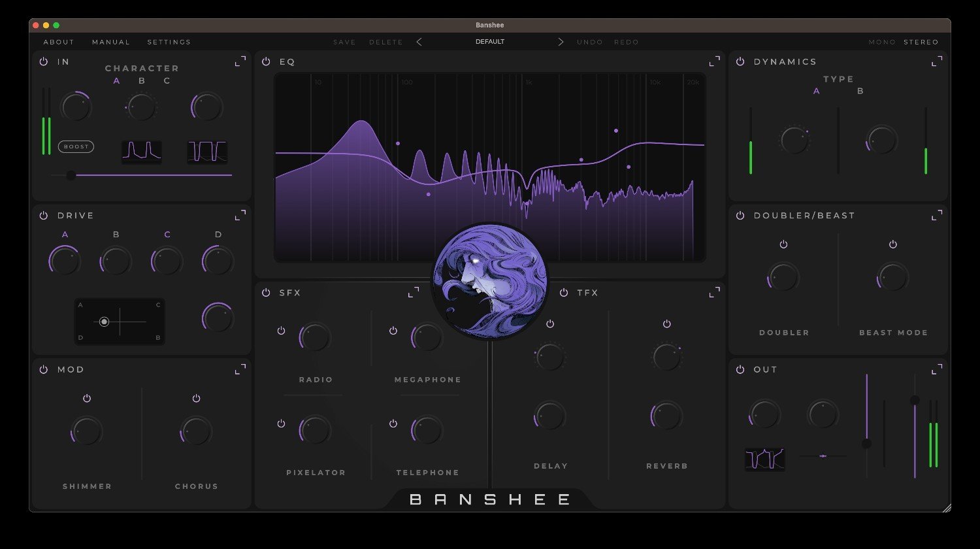
Task: Select Type B in the Dynamics section
Action: click(x=860, y=91)
